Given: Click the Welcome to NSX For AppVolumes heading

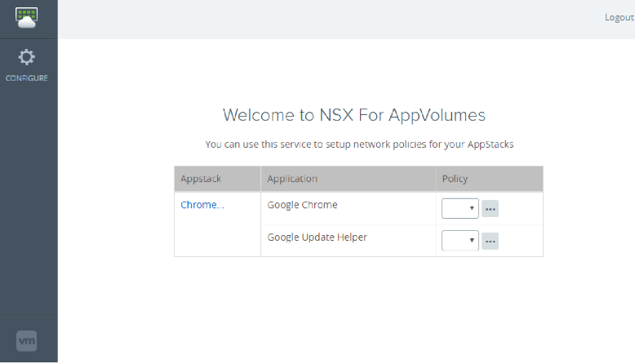Looking at the screenshot, I should (x=354, y=115).
